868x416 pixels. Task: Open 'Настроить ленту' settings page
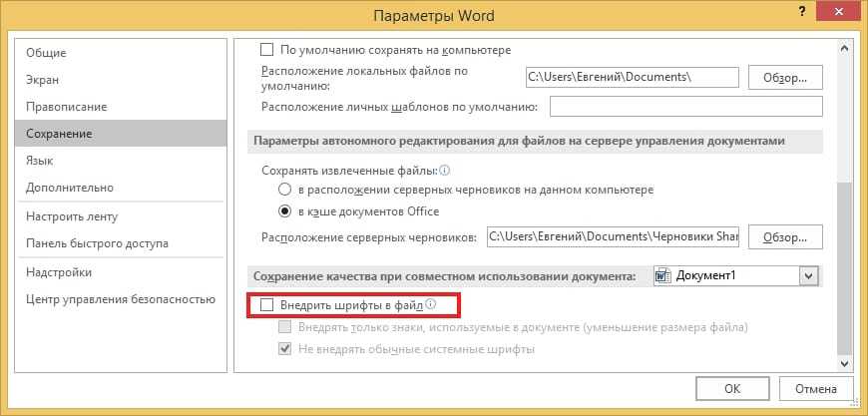[72, 216]
